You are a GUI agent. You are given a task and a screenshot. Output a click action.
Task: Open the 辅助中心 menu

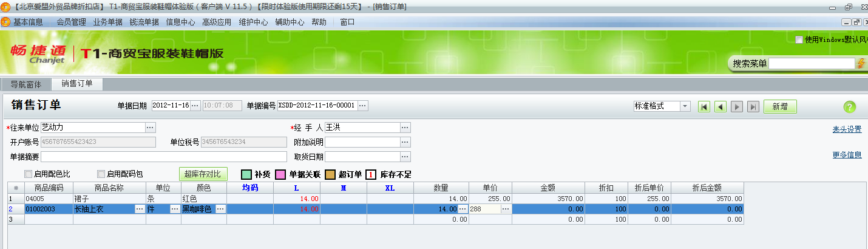(290, 22)
